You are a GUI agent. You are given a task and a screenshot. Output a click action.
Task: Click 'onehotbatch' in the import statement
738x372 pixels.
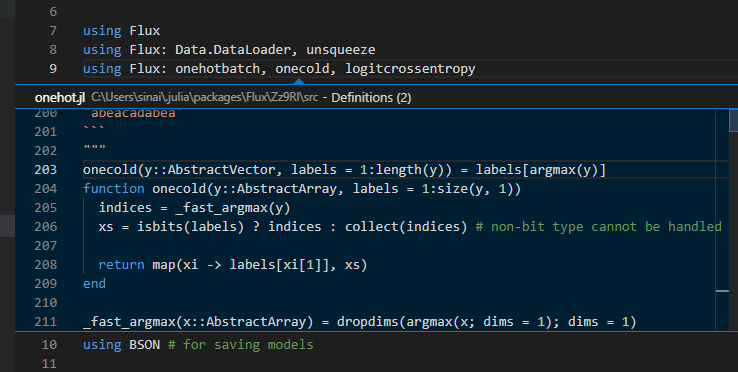[217, 69]
